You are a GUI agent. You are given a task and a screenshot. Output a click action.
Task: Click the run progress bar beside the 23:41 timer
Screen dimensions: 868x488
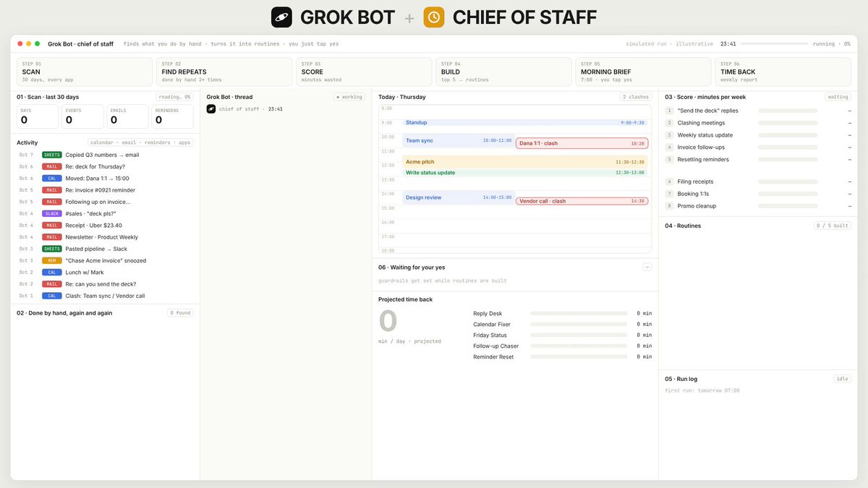(774, 44)
